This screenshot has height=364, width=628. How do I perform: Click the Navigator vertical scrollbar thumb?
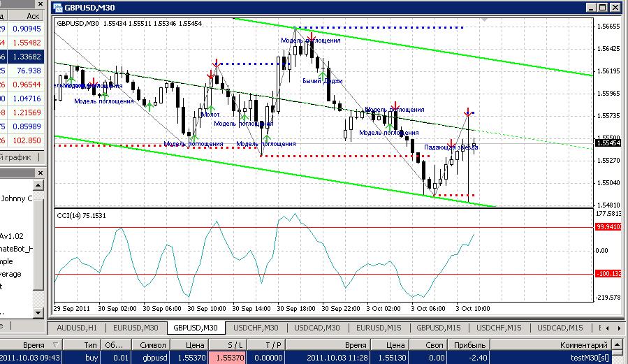point(38,243)
